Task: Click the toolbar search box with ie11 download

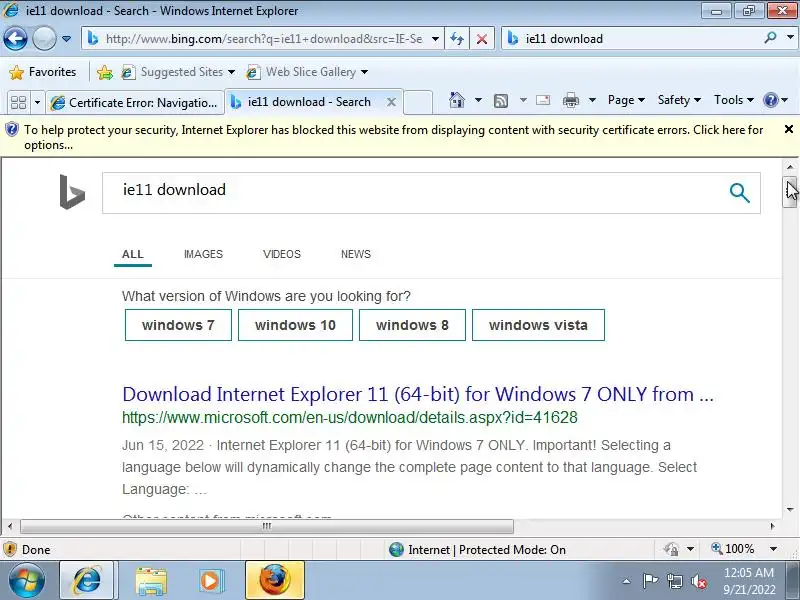Action: tap(633, 39)
